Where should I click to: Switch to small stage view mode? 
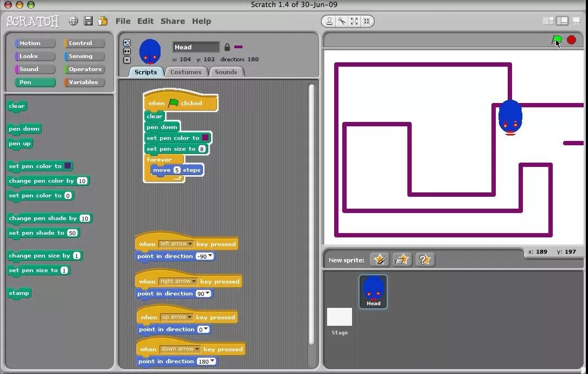548,21
